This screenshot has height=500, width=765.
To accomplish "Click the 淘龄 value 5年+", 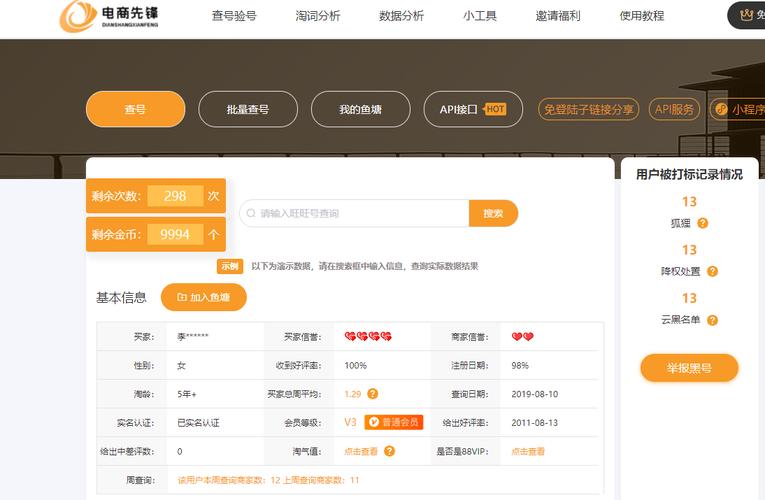I will click(187, 394).
